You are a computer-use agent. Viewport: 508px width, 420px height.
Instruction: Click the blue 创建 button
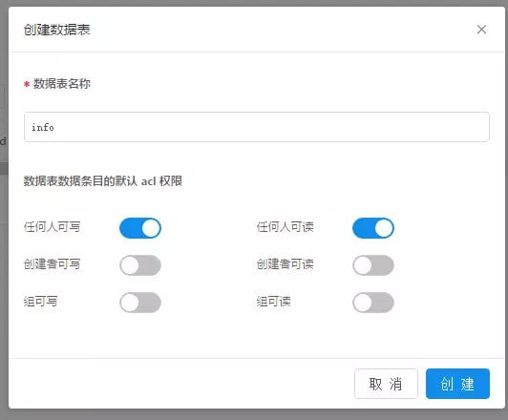pos(457,384)
